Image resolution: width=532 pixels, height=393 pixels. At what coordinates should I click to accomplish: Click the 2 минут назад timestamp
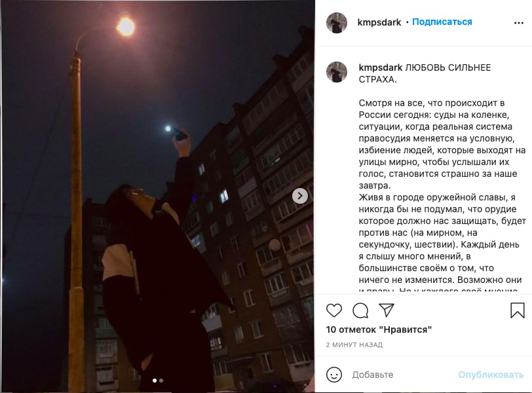pyautogui.click(x=354, y=345)
